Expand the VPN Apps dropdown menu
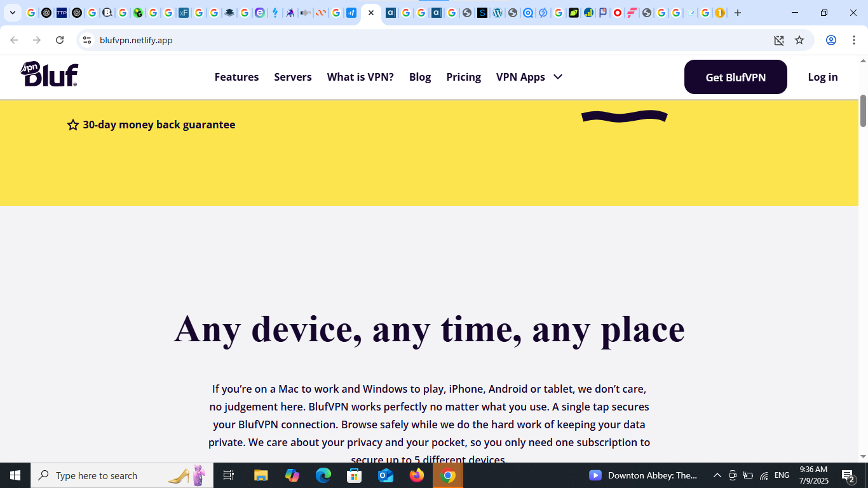Screen dimensions: 868x488 [529, 77]
